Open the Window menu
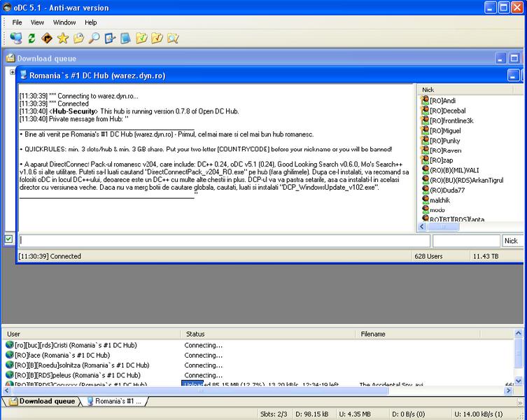The image size is (527, 420). tap(64, 22)
